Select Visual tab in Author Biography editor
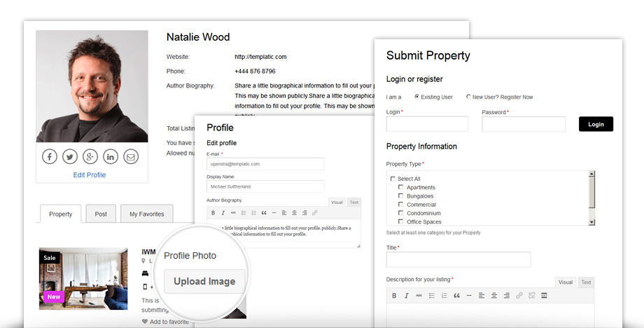 [x=337, y=203]
